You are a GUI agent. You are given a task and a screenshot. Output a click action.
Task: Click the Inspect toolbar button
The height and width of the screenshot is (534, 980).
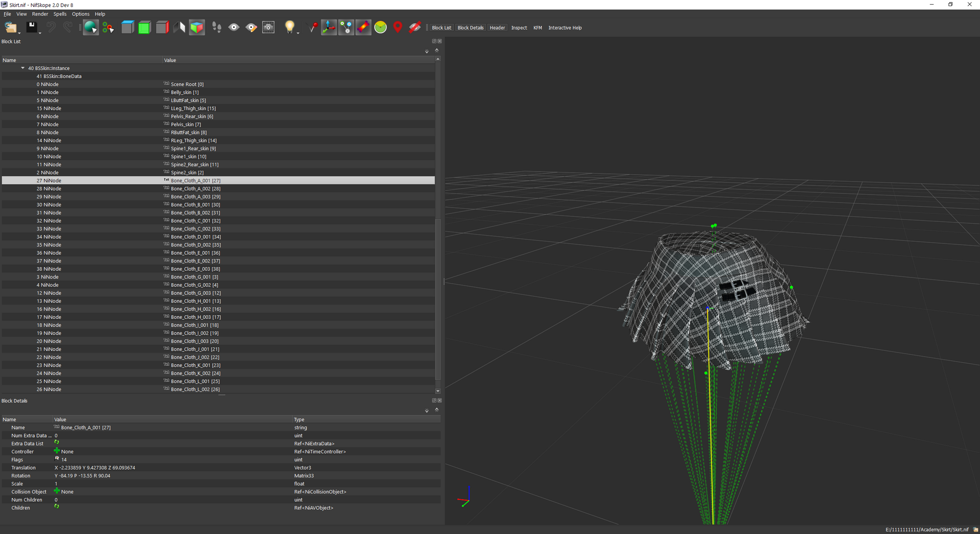pyautogui.click(x=519, y=28)
